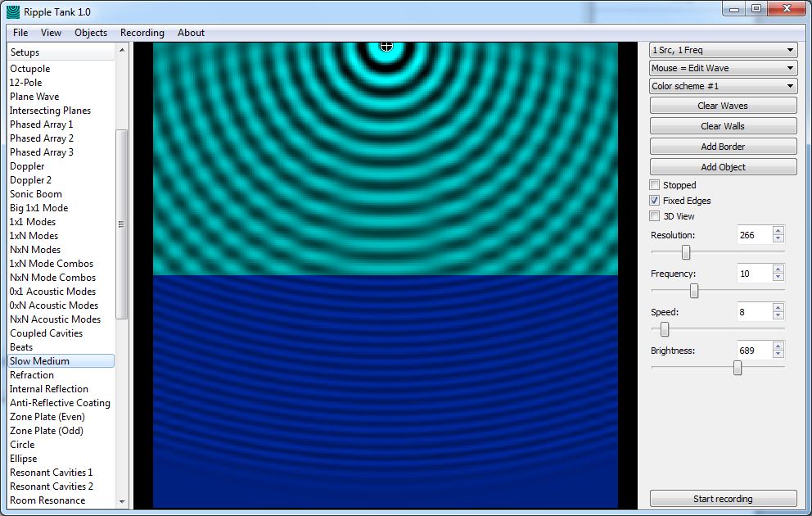Click the Clear Walls button
The height and width of the screenshot is (516, 812).
pos(723,126)
